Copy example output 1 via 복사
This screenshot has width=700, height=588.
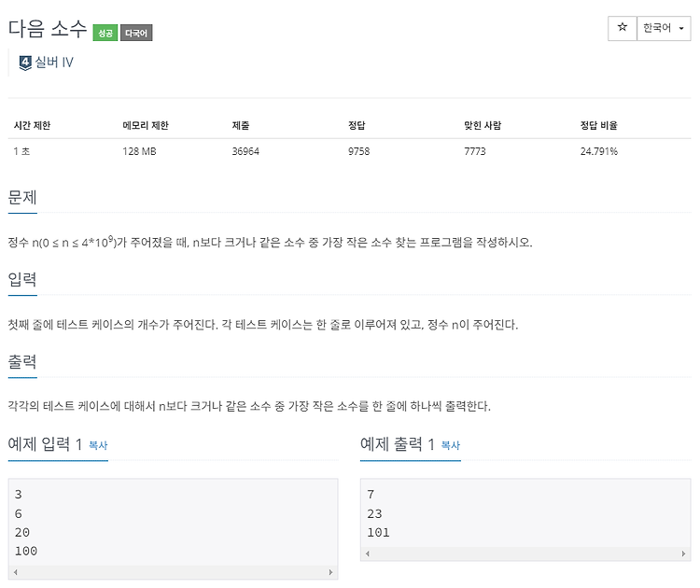pos(451,445)
